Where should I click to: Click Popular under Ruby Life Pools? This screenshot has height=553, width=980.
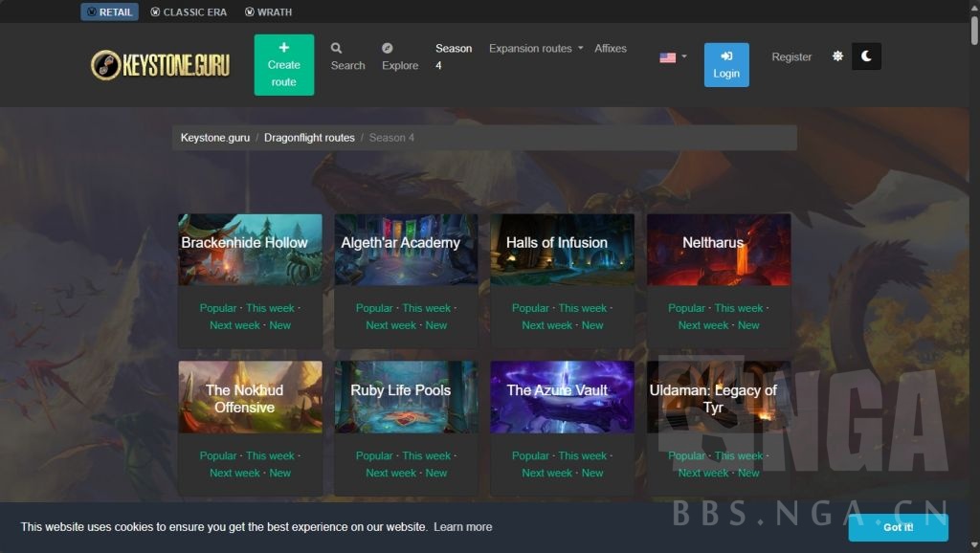374,455
